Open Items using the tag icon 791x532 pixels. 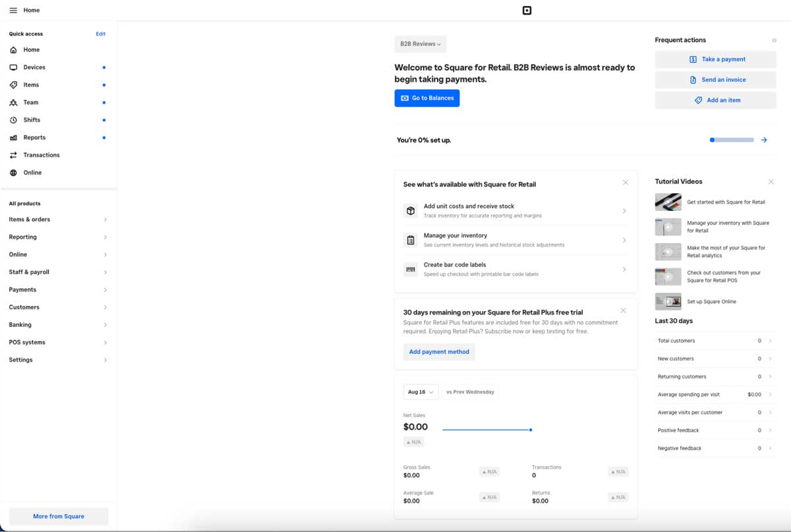coord(15,84)
